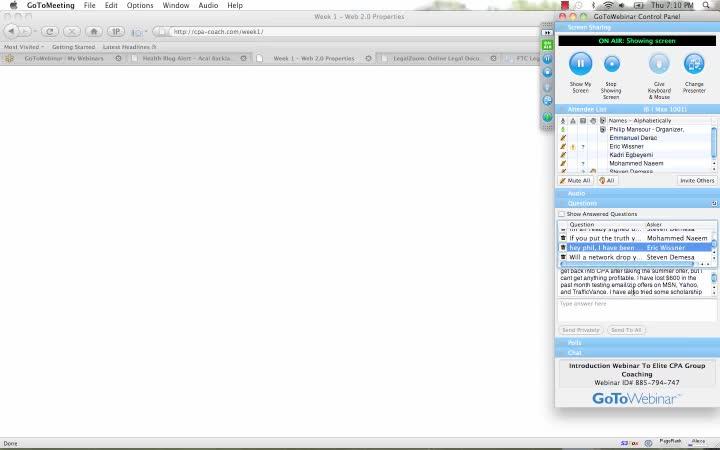720x450 pixels.
Task: Open the Audio menu
Action: coord(208,6)
